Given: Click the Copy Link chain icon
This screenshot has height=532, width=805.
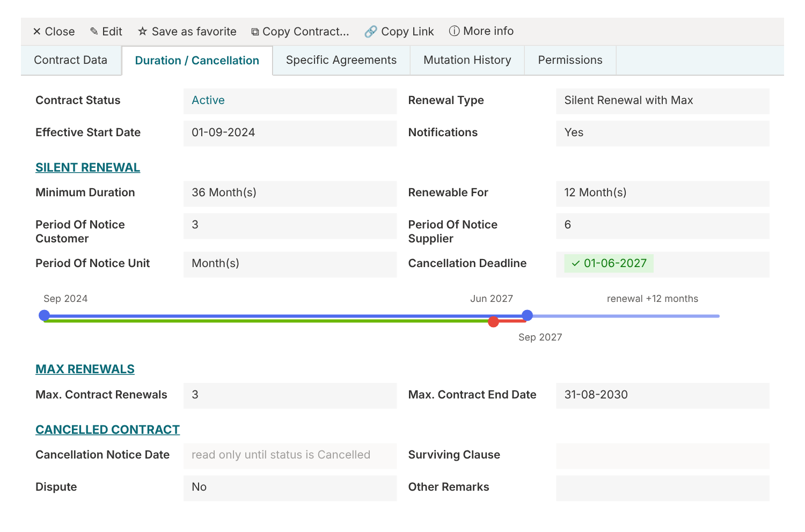Looking at the screenshot, I should [370, 32].
